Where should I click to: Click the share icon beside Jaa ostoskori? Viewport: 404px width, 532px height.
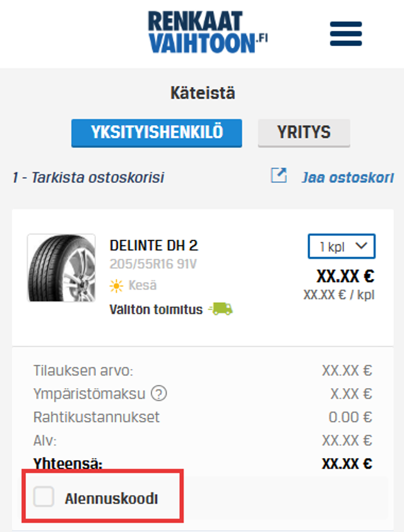(278, 176)
